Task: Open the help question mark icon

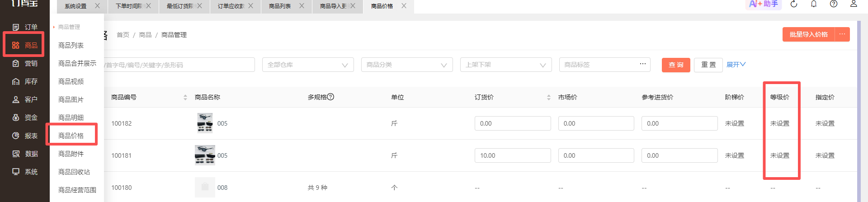Action: pos(834,4)
